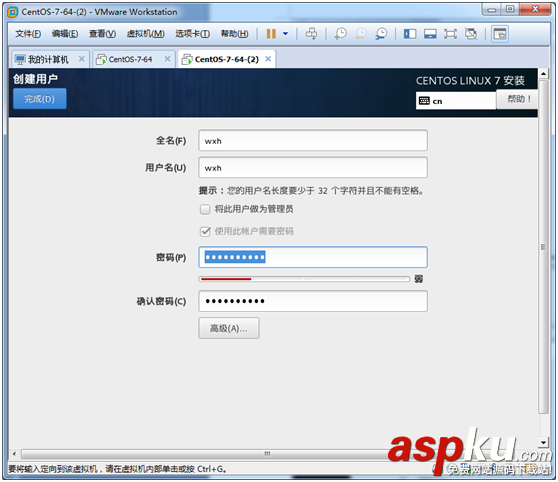Switch to the CentOS-7-64 tab
The height and width of the screenshot is (482, 558).
tap(130, 59)
